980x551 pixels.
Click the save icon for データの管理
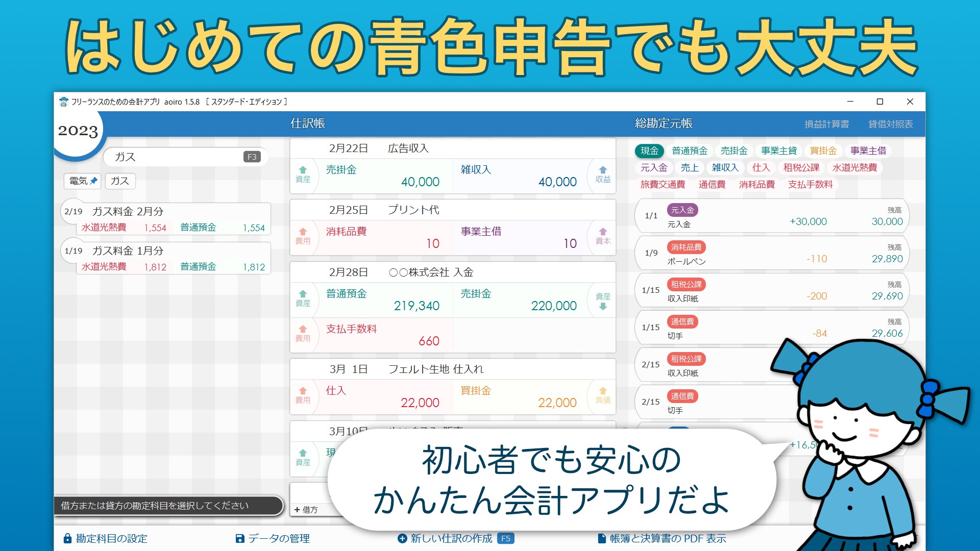coord(240,539)
